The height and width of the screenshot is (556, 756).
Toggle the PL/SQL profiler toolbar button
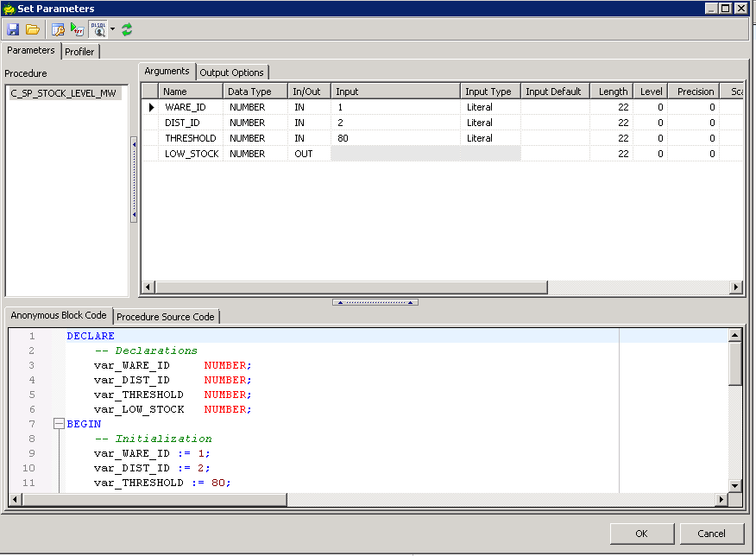coord(98,29)
